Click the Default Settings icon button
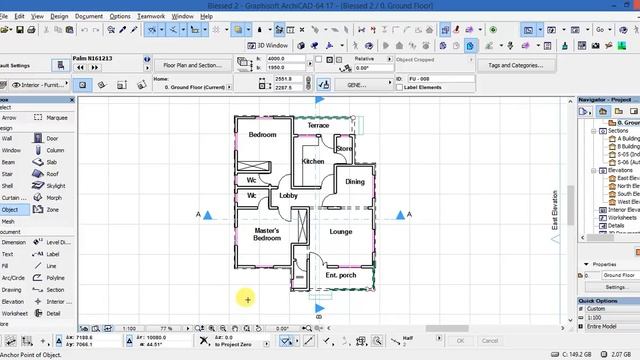640x360 pixels. pyautogui.click(x=60, y=65)
